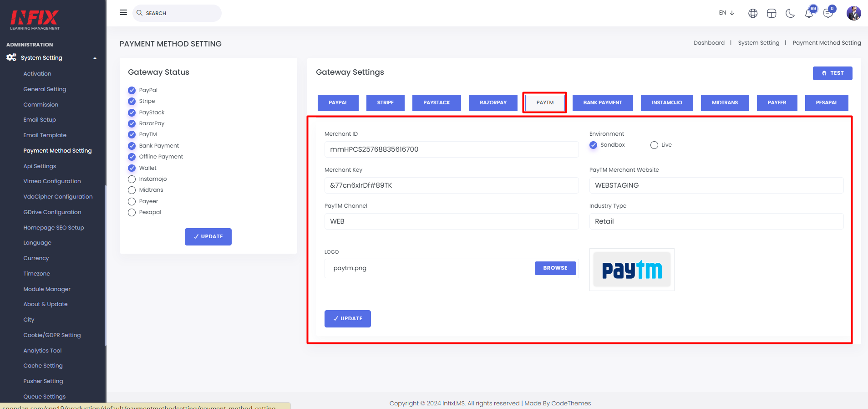
Task: Collapse the System Setting menu
Action: click(95, 58)
